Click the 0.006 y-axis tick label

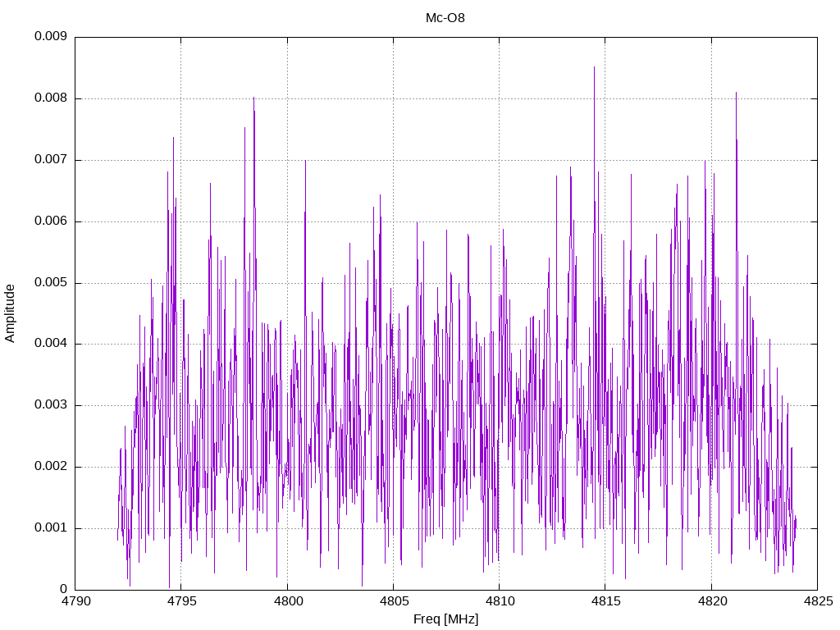tap(51, 221)
